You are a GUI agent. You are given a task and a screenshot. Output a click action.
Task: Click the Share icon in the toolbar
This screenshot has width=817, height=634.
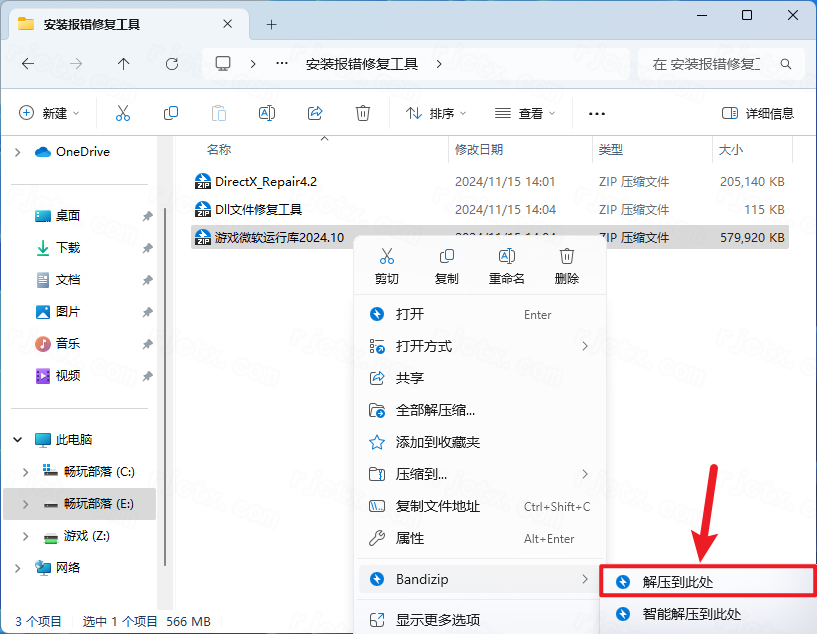point(315,113)
